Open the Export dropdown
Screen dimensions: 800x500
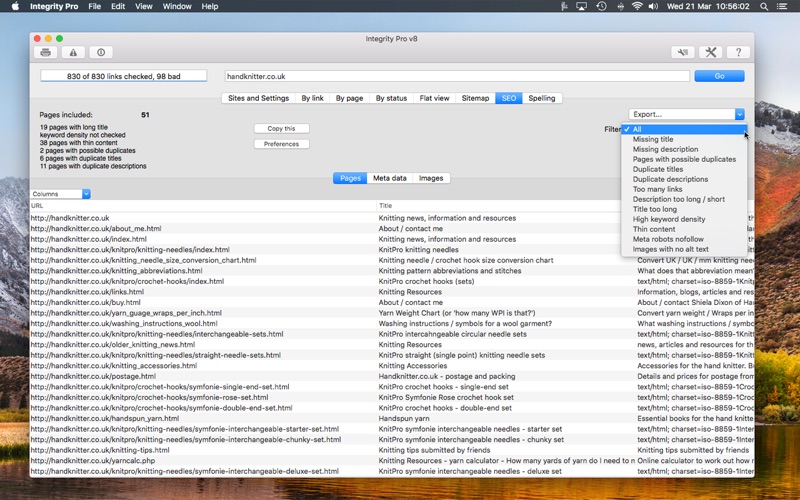pyautogui.click(x=686, y=114)
